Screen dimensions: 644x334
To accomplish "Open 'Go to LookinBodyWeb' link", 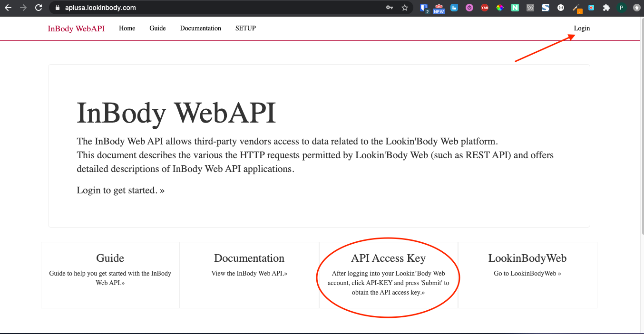I will click(527, 274).
